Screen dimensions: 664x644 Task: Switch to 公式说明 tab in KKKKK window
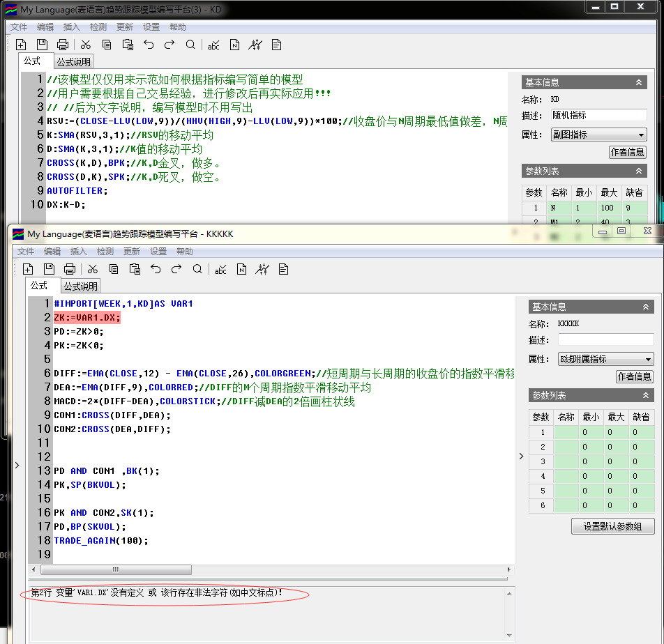(x=81, y=286)
